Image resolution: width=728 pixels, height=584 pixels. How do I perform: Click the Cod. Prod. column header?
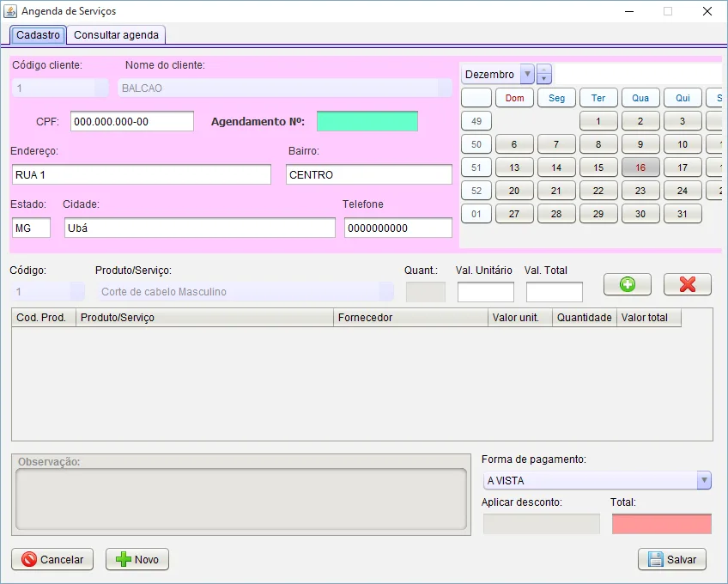coord(44,317)
